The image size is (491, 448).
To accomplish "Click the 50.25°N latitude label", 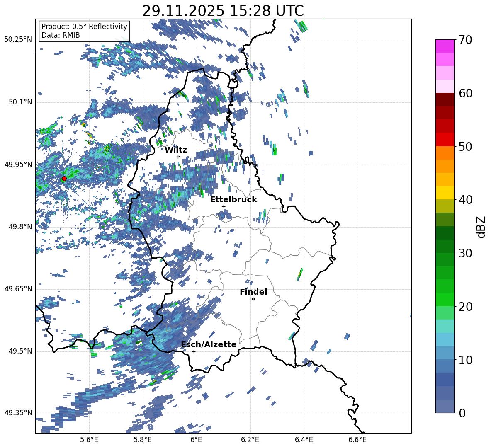I will click(18, 39).
